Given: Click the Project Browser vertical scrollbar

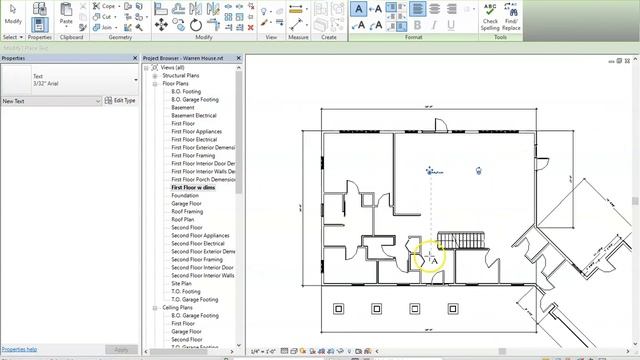Looking at the screenshot, I should click(239, 131).
